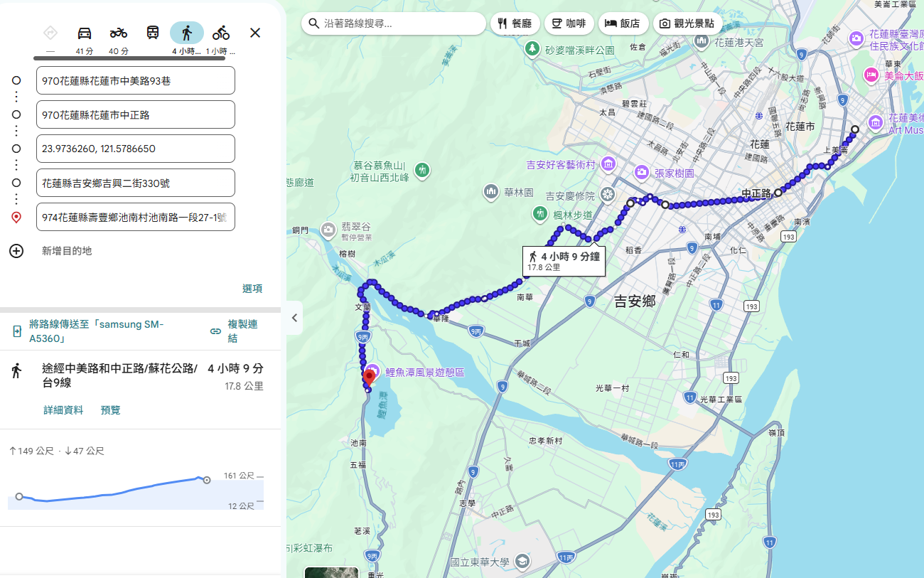This screenshot has width=924, height=578.
Task: Click the 砂婆礑溪畔公園 park marker
Action: [x=532, y=48]
